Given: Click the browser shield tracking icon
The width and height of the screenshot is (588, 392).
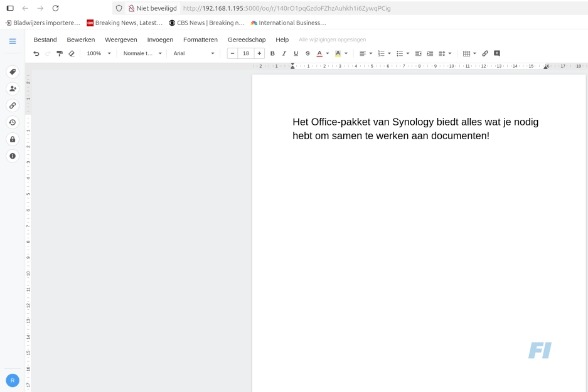Looking at the screenshot, I should point(119,8).
